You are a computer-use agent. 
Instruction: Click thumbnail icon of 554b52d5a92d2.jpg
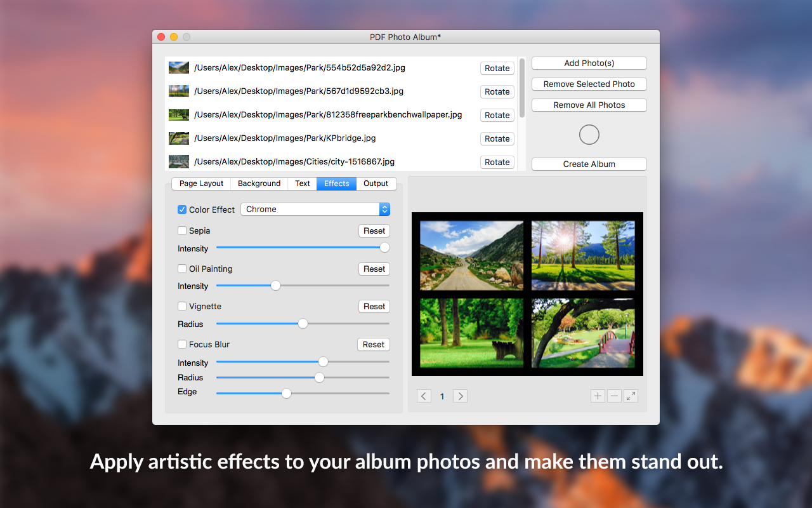click(179, 68)
